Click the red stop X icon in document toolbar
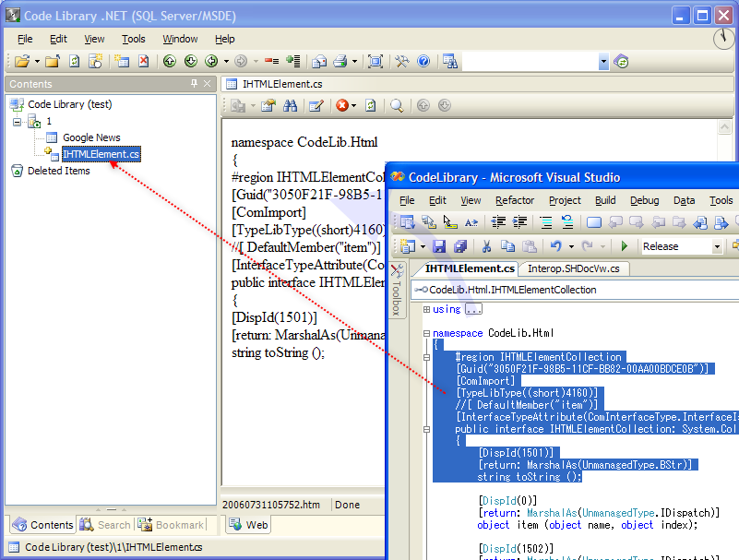 point(342,105)
